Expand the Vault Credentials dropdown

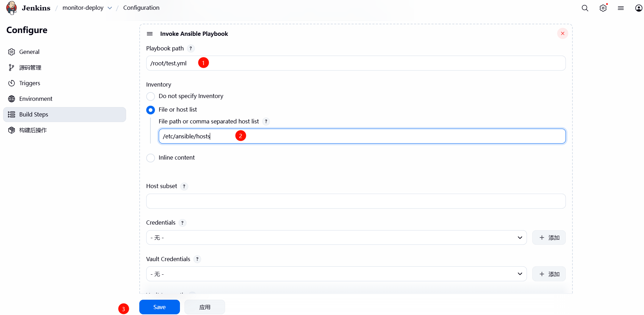[x=336, y=274]
